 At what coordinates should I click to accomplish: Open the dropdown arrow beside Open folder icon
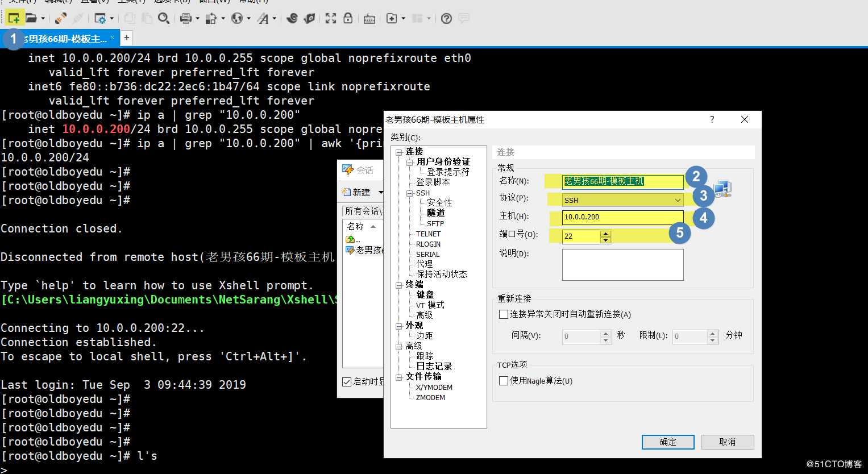[x=43, y=19]
